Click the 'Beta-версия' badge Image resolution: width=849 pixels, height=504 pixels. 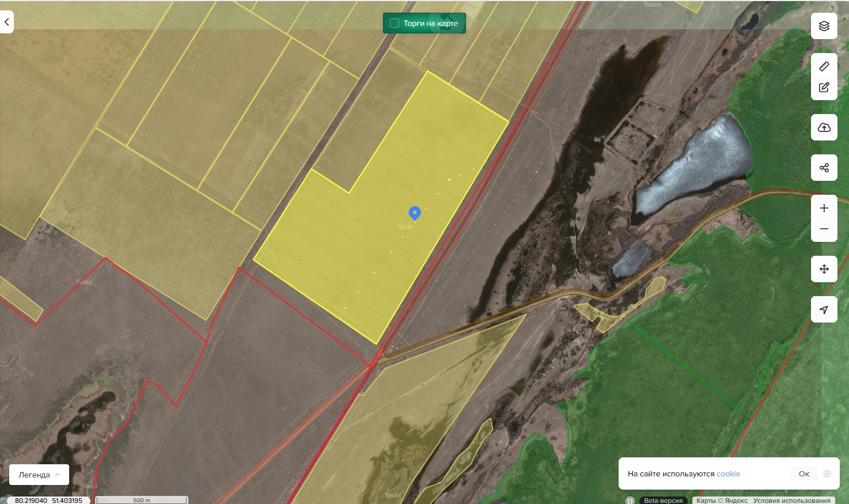tap(664, 501)
